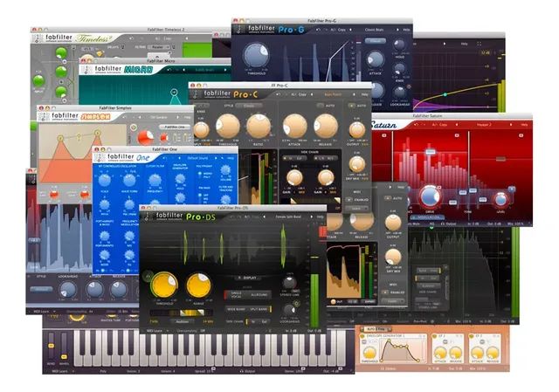Open Help menu in front Pro-C
Screen dimensions: 559x392
(x=365, y=94)
